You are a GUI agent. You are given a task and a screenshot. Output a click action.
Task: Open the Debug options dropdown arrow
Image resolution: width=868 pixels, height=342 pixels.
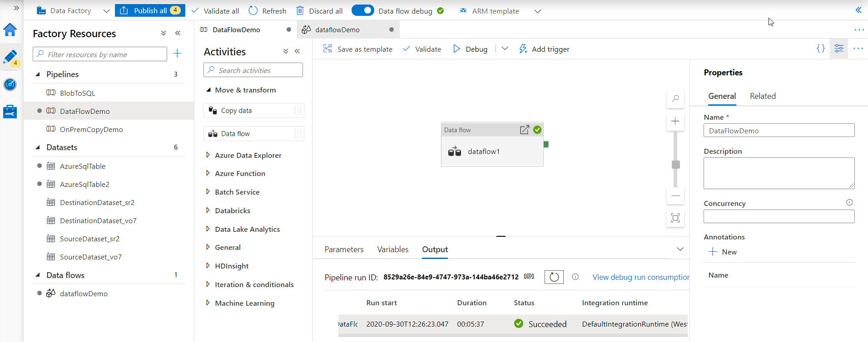[505, 49]
